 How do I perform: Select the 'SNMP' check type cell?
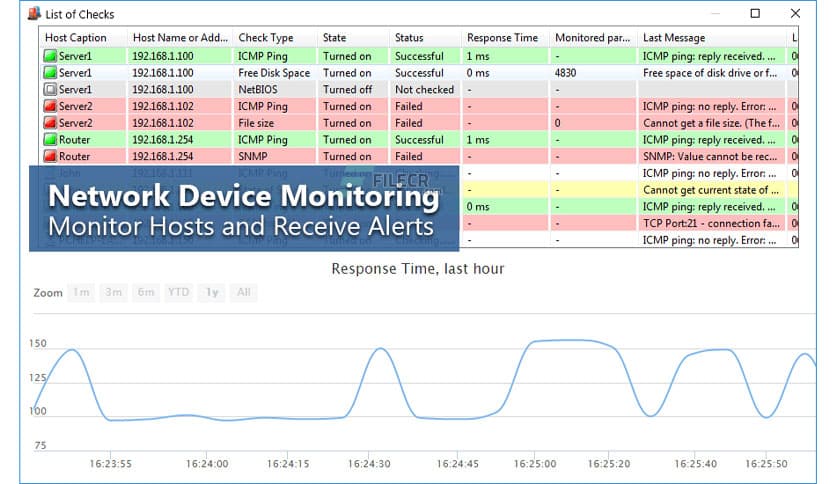click(274, 156)
